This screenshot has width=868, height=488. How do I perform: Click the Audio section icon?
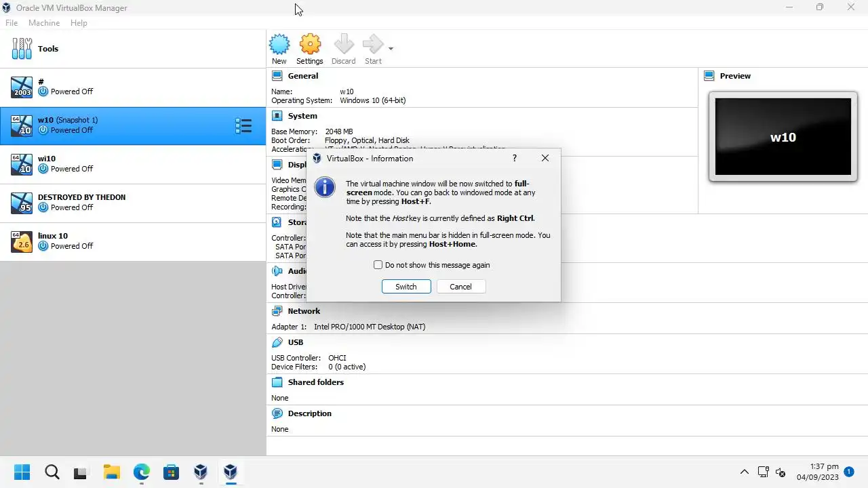[x=277, y=271]
